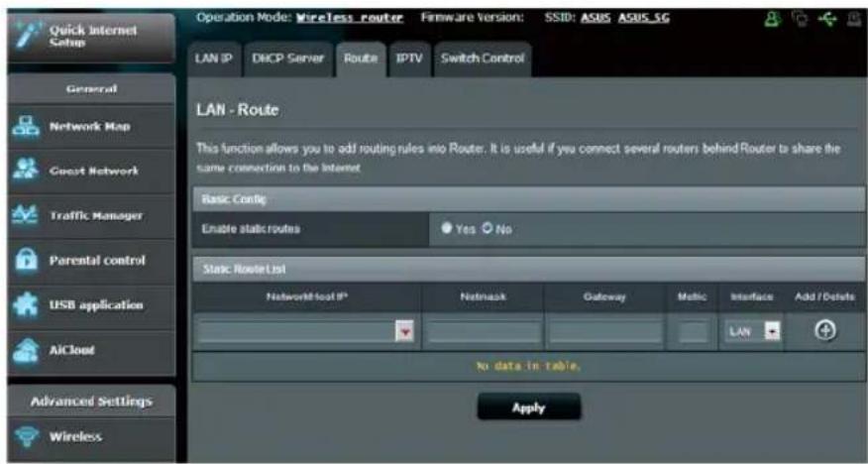Click the Add / Delete column header

coord(824,296)
